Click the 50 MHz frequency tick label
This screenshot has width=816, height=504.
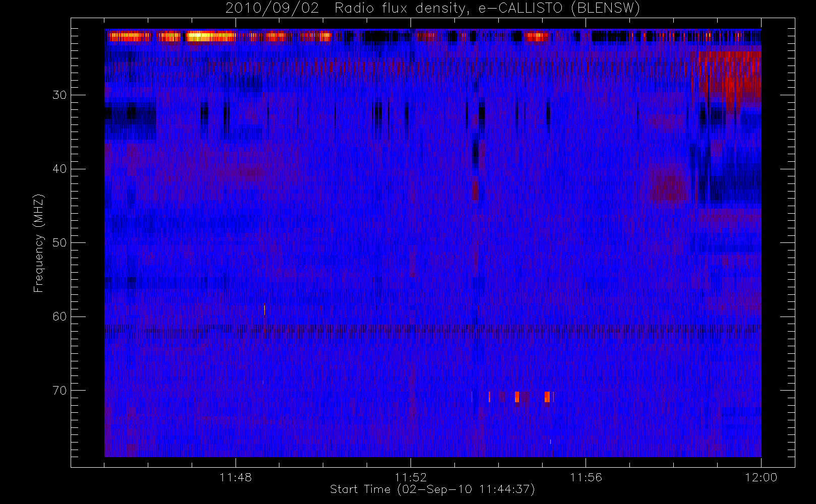[60, 242]
